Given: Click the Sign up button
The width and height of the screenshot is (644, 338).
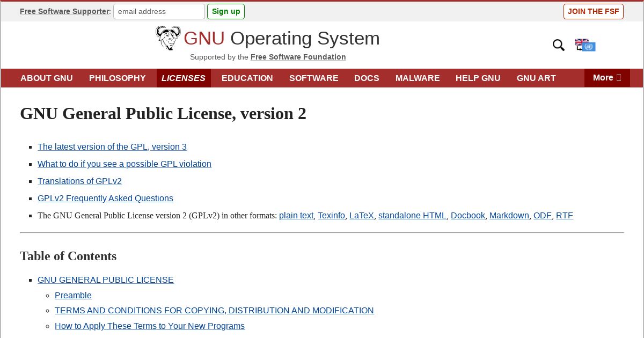Looking at the screenshot, I should point(226,11).
